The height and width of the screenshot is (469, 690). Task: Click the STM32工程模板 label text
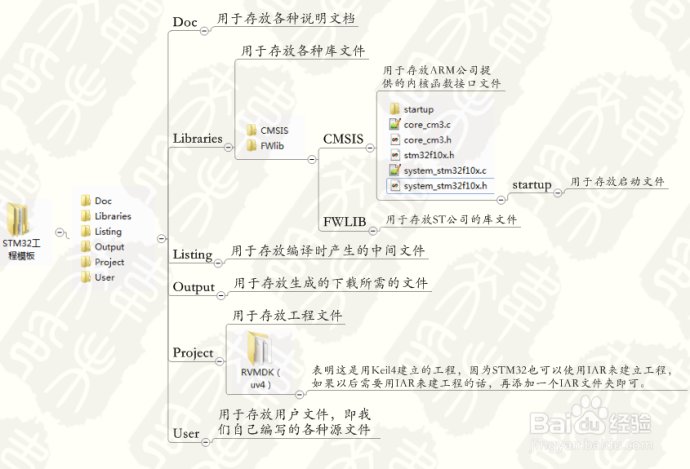[21, 249]
